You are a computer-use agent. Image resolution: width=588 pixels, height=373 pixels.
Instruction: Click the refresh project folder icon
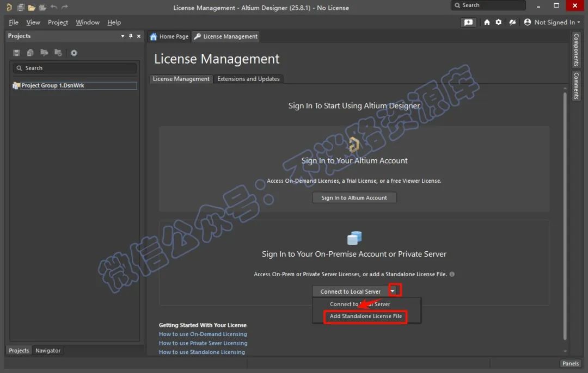(x=58, y=53)
